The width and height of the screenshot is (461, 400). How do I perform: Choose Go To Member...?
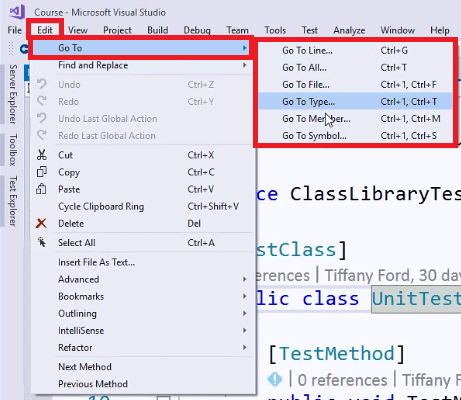point(355,118)
